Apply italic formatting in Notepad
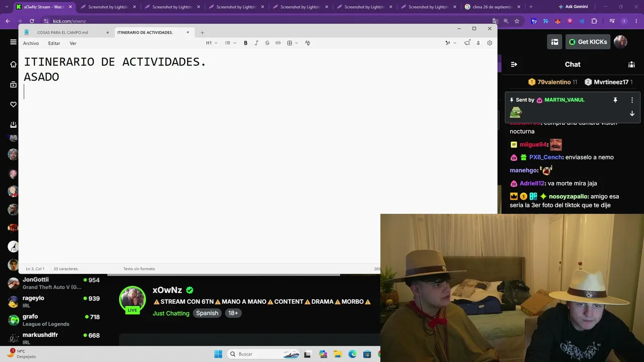The width and height of the screenshot is (644, 362). tap(257, 43)
